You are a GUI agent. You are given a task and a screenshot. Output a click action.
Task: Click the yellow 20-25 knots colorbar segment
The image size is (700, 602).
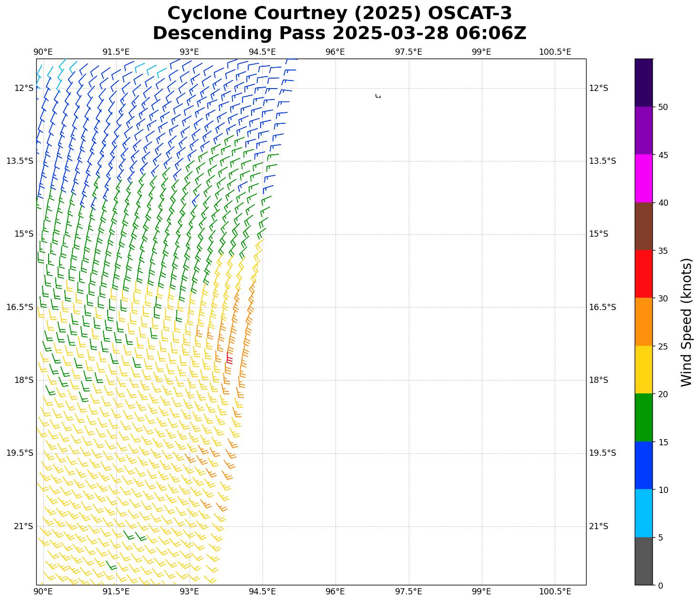[x=643, y=370]
